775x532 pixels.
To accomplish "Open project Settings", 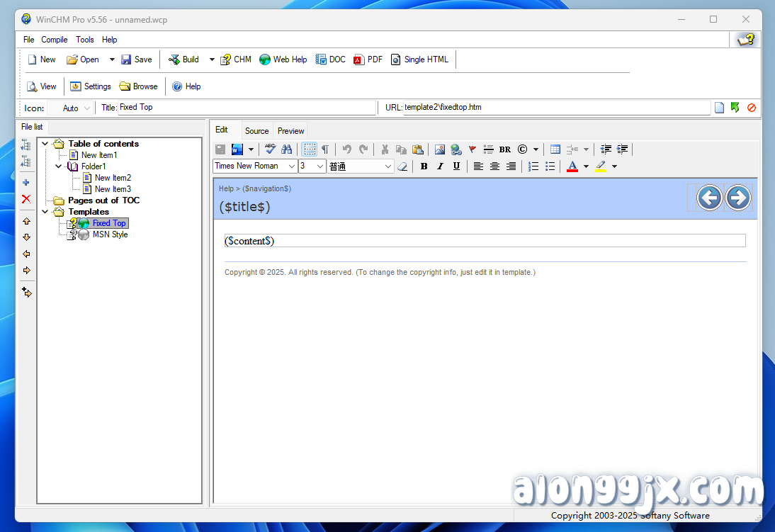I will [91, 86].
